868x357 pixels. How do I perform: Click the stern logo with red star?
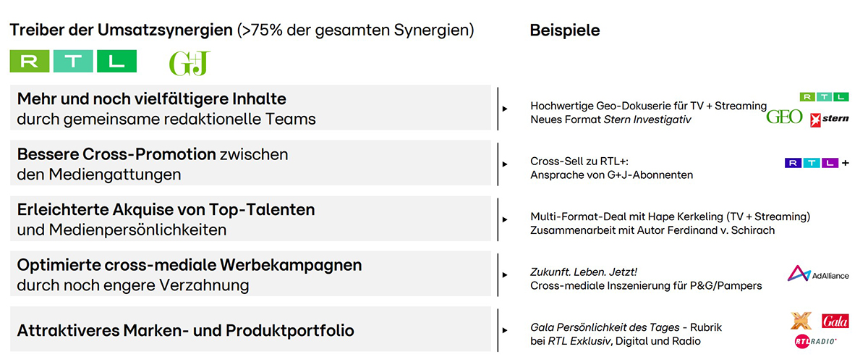click(830, 119)
